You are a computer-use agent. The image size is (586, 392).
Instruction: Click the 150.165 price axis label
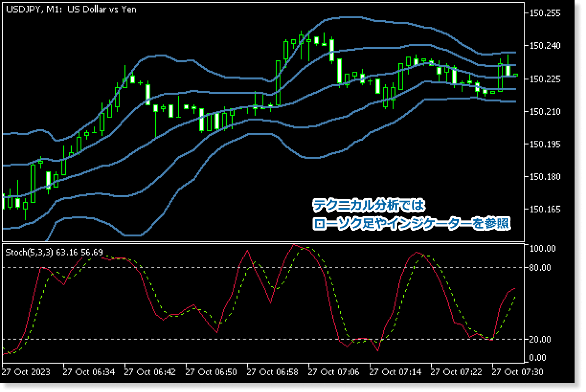tap(545, 209)
